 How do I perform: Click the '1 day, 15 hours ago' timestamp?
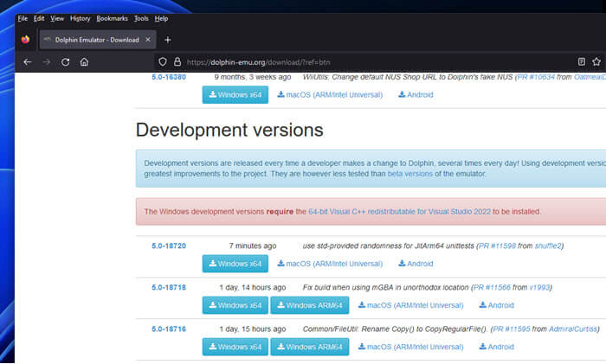[x=253, y=329]
